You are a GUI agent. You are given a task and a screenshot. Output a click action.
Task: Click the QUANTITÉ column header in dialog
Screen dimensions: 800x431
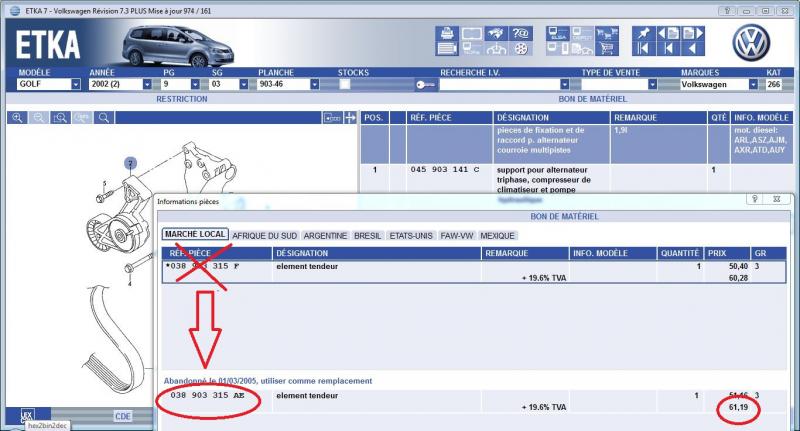(x=680, y=253)
